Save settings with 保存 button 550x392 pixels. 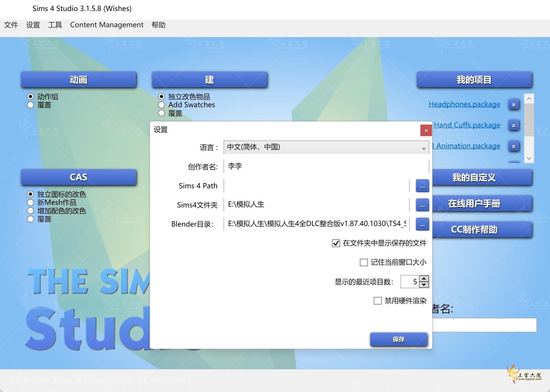click(399, 340)
